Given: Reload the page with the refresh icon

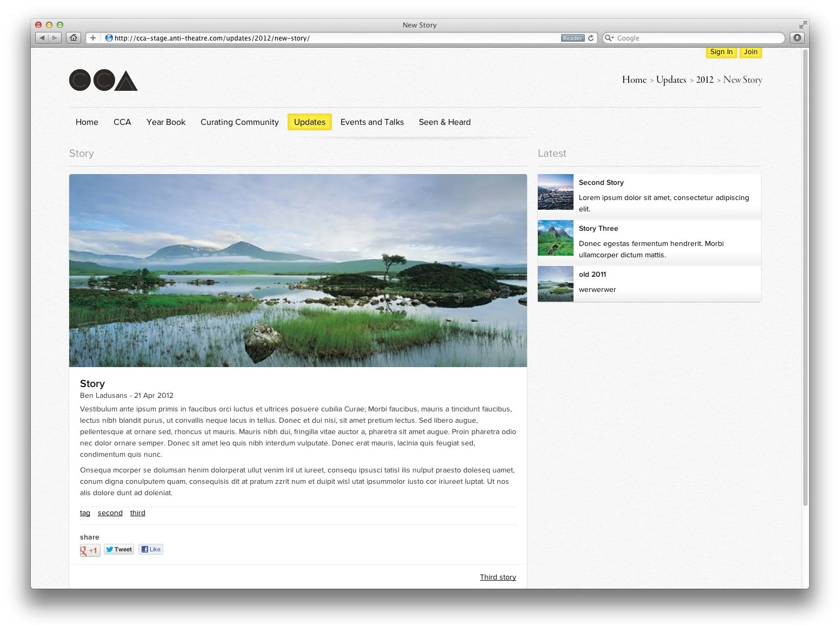Looking at the screenshot, I should [x=591, y=38].
